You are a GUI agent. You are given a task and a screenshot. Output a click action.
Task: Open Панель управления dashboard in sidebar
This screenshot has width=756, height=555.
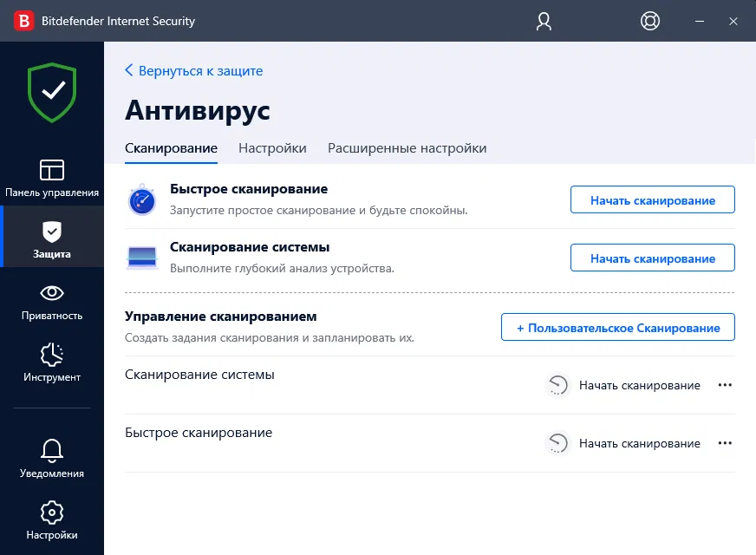click(x=52, y=179)
